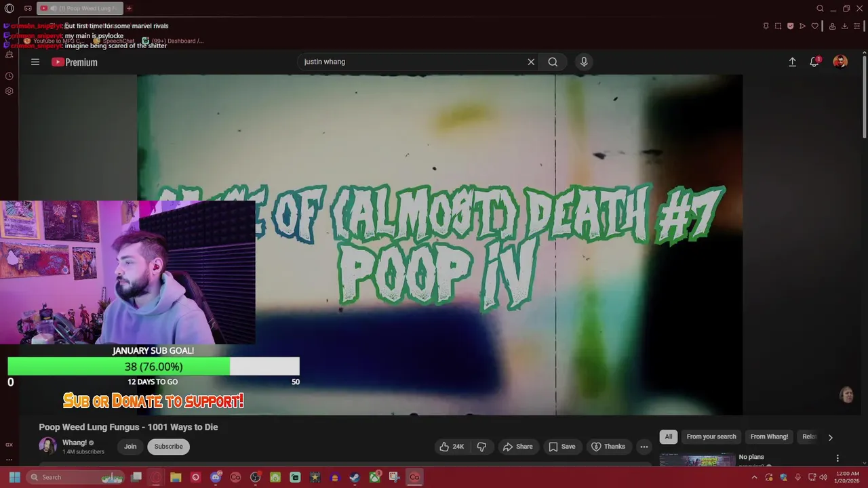Image resolution: width=868 pixels, height=488 pixels.
Task: Toggle the browser ad blocker shield
Action: coord(790,26)
